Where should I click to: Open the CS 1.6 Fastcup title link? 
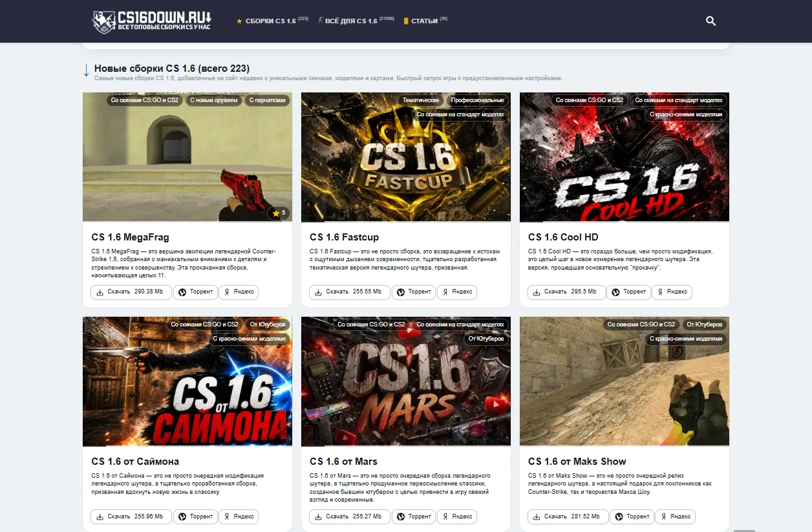345,237
